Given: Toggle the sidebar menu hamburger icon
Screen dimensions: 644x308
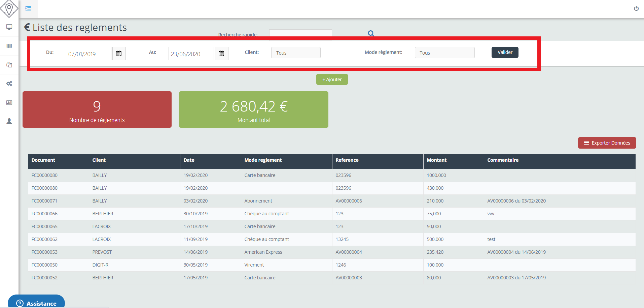Looking at the screenshot, I should pos(28,8).
